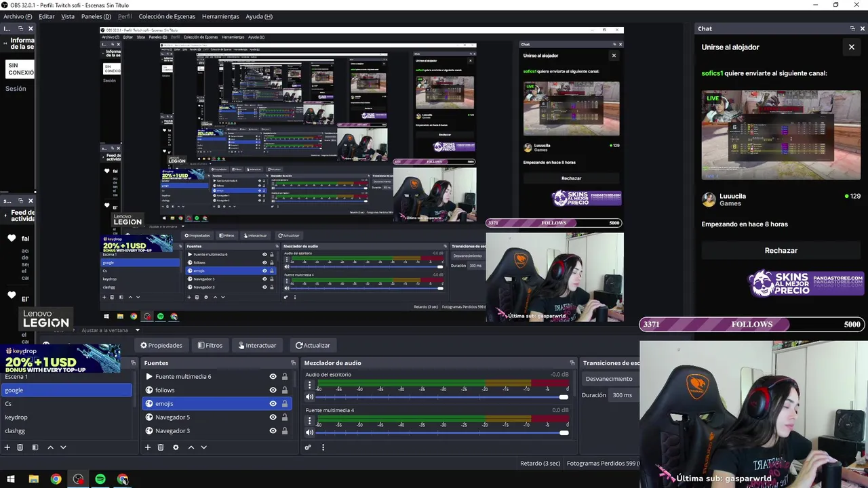Pop out the Chat dock
The height and width of the screenshot is (488, 868).
pyautogui.click(x=852, y=28)
